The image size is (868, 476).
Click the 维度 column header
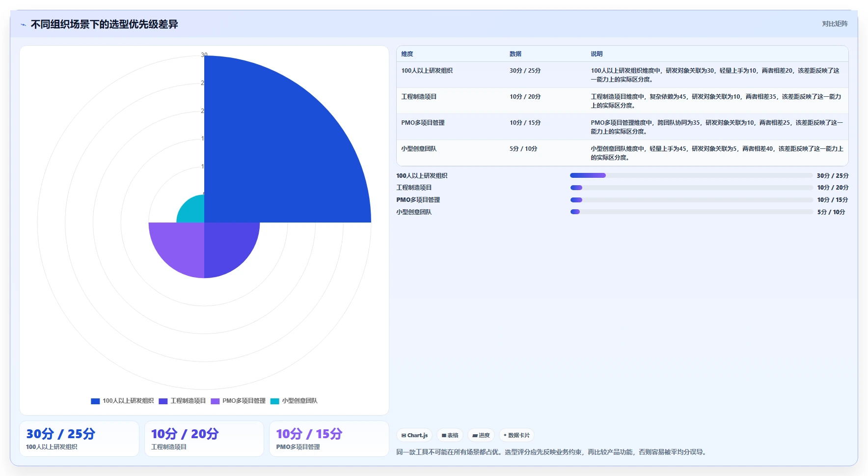click(x=407, y=54)
